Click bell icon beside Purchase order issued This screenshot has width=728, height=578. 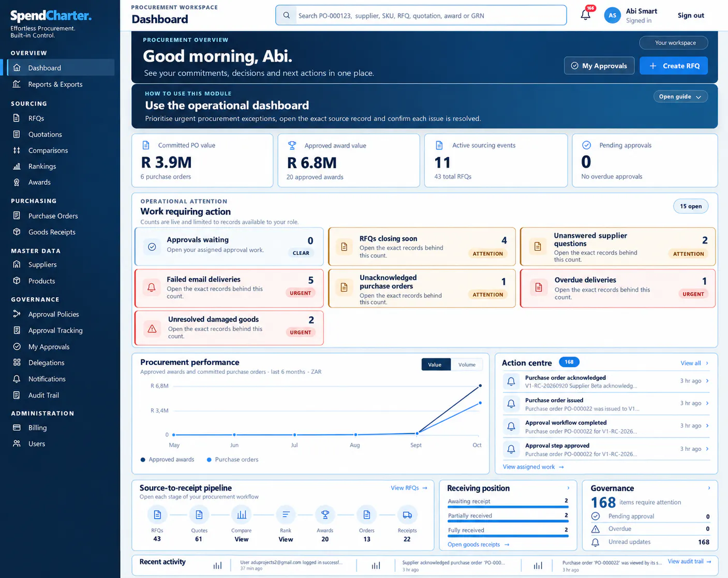511,404
